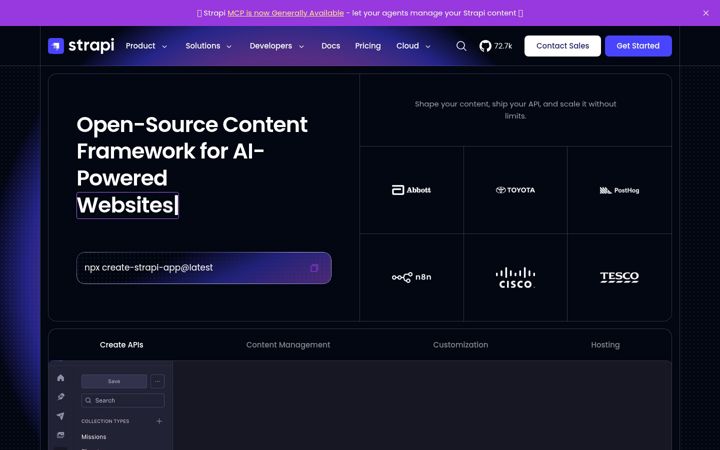Dismiss the purple announcement banner
The height and width of the screenshot is (450, 720).
coord(706,13)
